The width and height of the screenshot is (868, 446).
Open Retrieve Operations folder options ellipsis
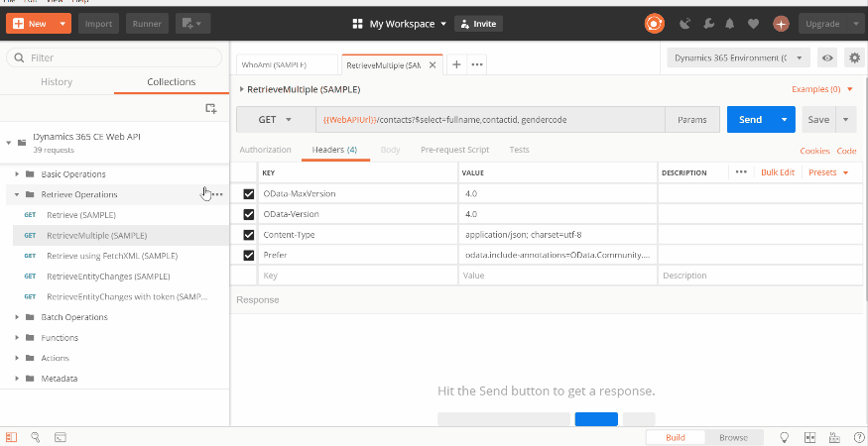217,195
